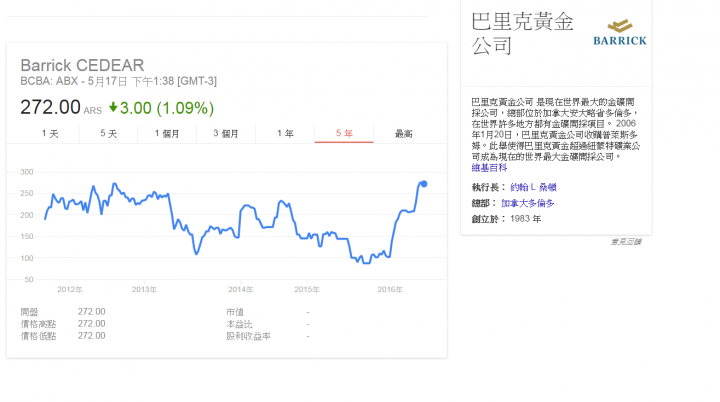The width and height of the screenshot is (720, 402).
Task: Switch chart to 1 個月 range
Action: coord(166,133)
